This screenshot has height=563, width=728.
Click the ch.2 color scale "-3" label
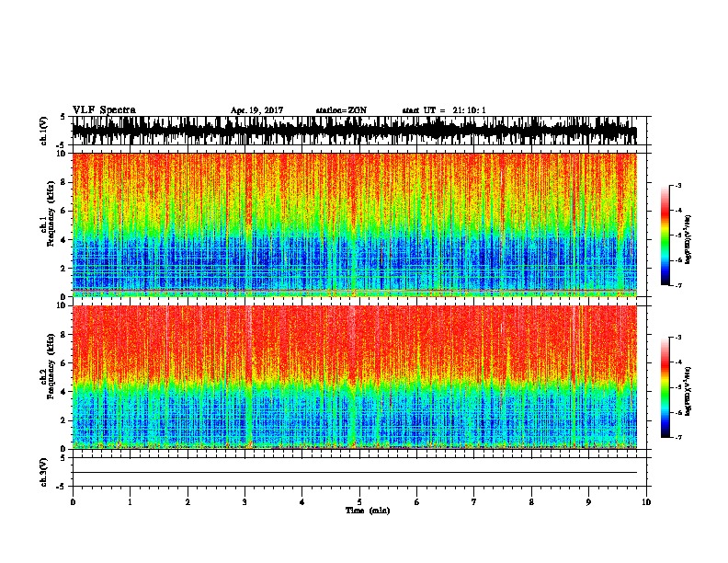(x=678, y=338)
